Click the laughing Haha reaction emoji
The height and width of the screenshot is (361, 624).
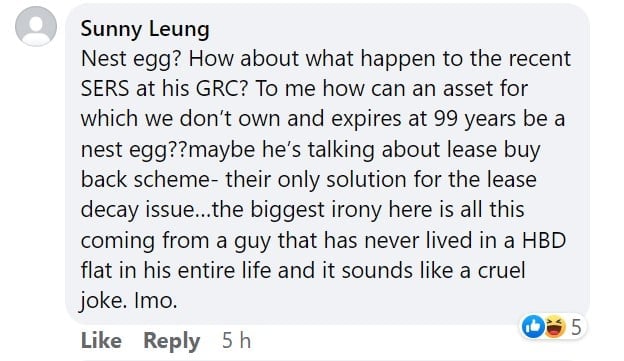(x=555, y=327)
